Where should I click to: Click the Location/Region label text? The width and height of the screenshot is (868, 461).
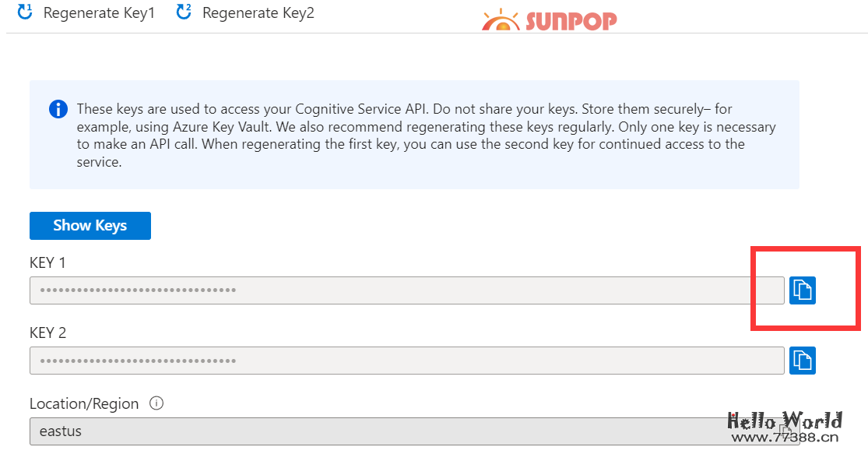(x=84, y=403)
